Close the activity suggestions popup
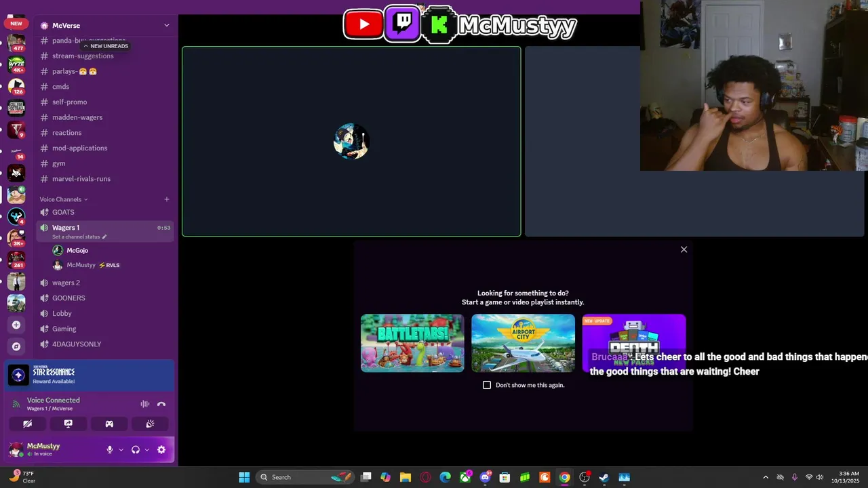This screenshot has height=488, width=868. (684, 249)
